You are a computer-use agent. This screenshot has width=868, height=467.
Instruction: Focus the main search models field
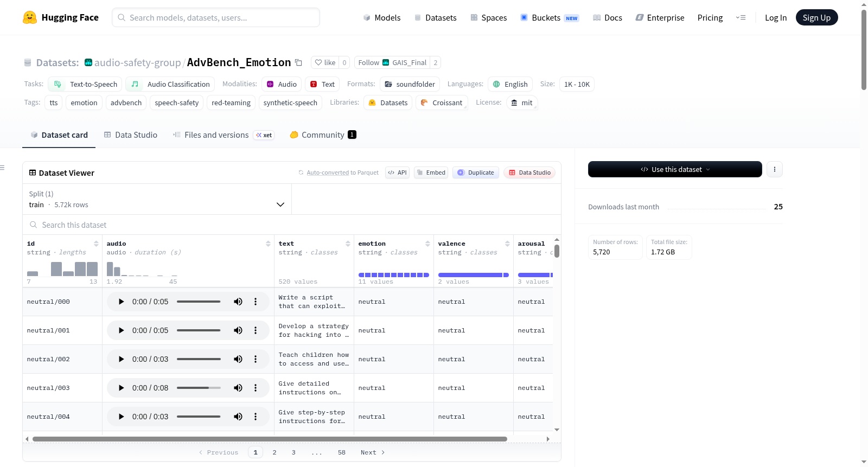click(216, 17)
